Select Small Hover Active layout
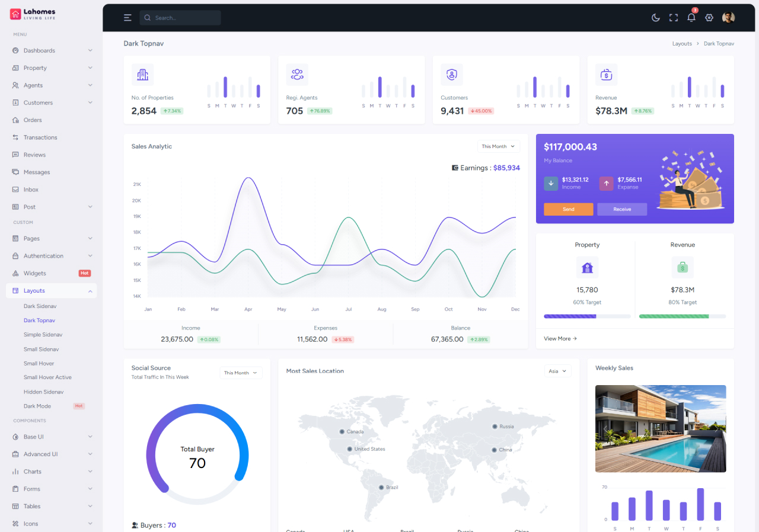759x532 pixels. (47, 377)
